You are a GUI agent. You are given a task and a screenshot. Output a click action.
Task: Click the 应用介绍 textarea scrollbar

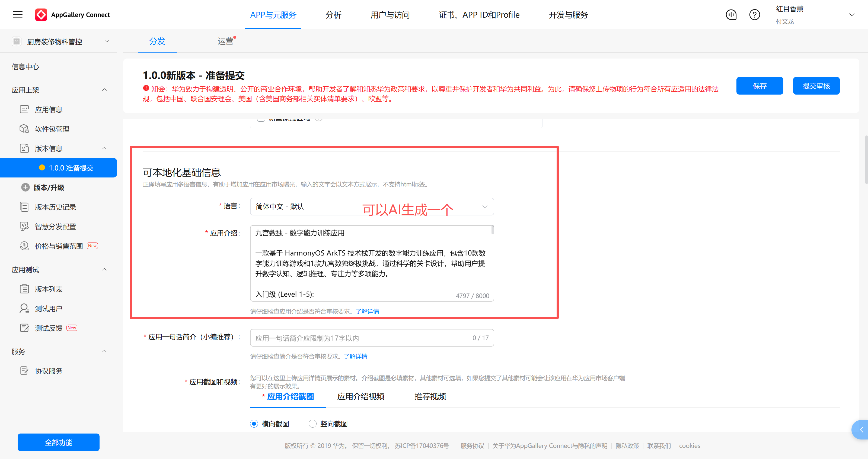(x=492, y=230)
